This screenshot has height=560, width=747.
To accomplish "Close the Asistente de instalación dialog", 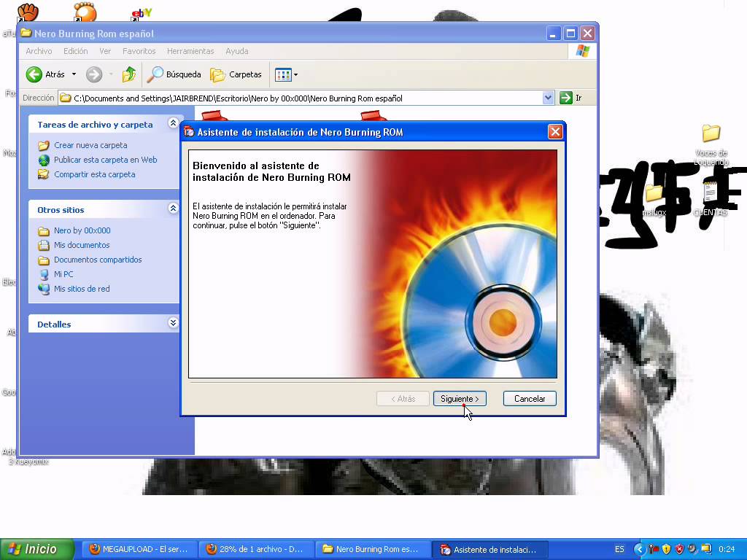I will click(555, 132).
